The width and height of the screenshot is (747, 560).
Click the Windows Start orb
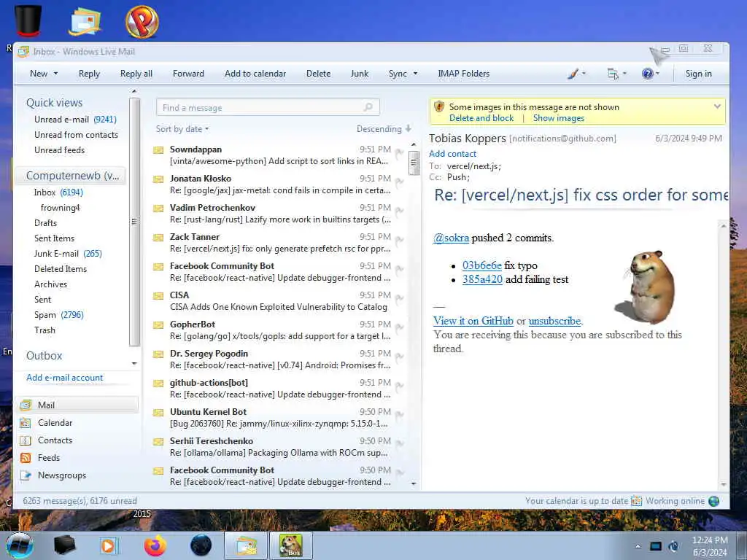(20, 545)
